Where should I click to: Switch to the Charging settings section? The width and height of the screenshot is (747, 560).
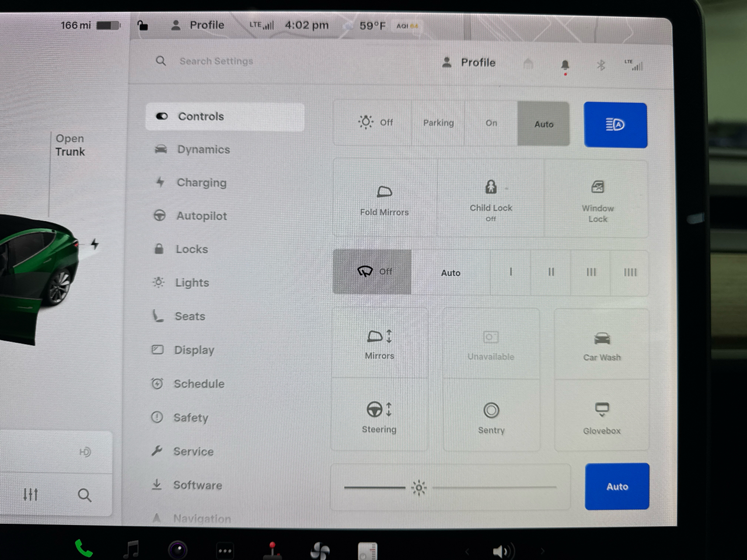pyautogui.click(x=201, y=183)
